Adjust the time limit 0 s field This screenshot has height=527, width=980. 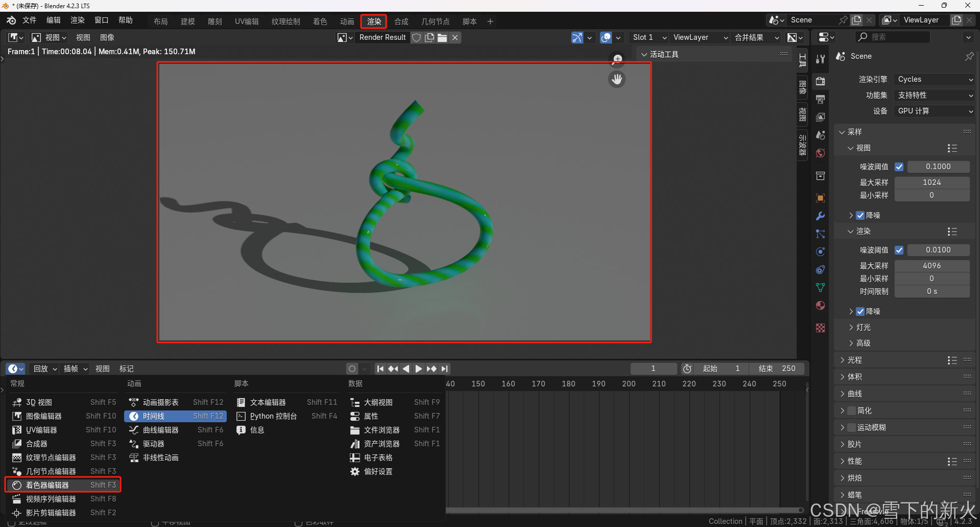(931, 291)
